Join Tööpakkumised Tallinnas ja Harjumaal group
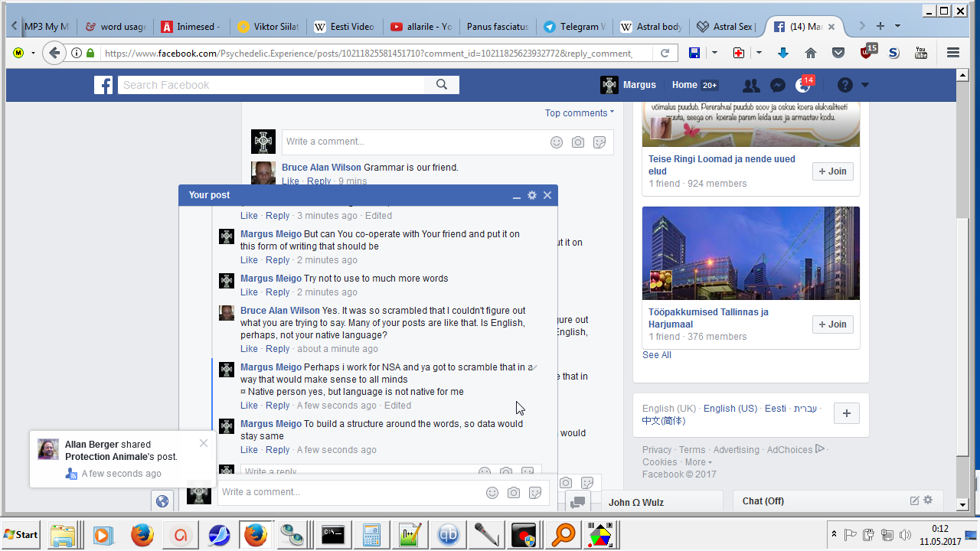The image size is (980, 551). pos(833,324)
